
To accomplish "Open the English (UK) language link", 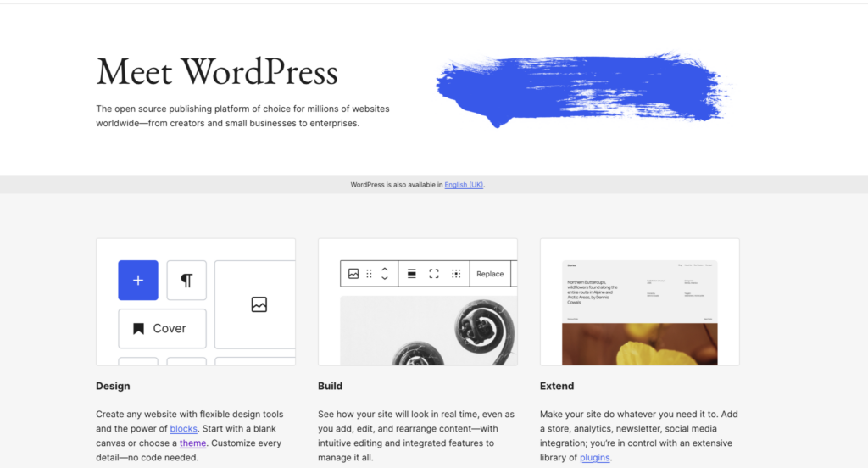I will coord(464,185).
